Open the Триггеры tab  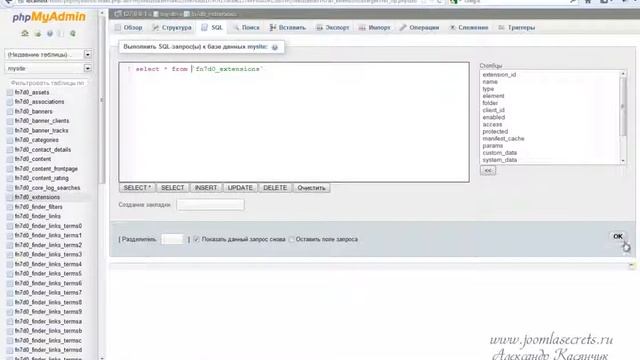pyautogui.click(x=517, y=28)
